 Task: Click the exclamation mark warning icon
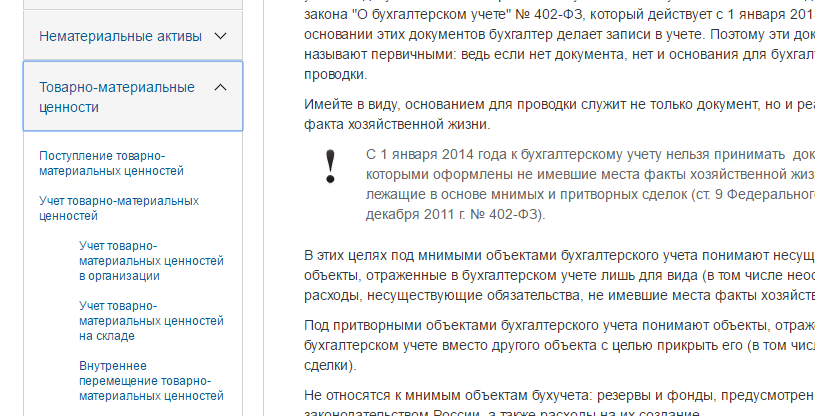(330, 166)
